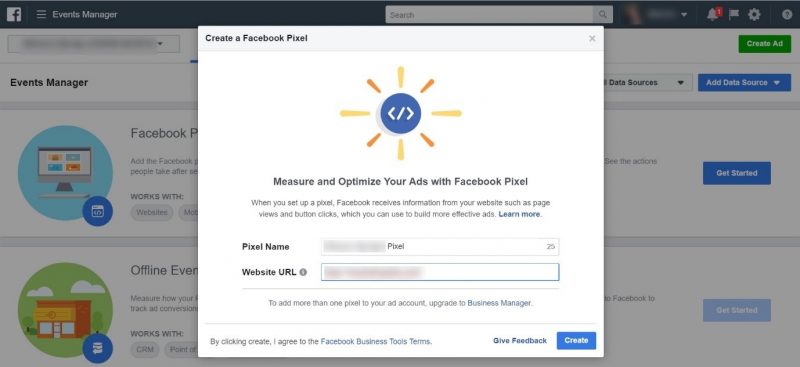Open the Business Manager link
800x367 pixels.
499,303
